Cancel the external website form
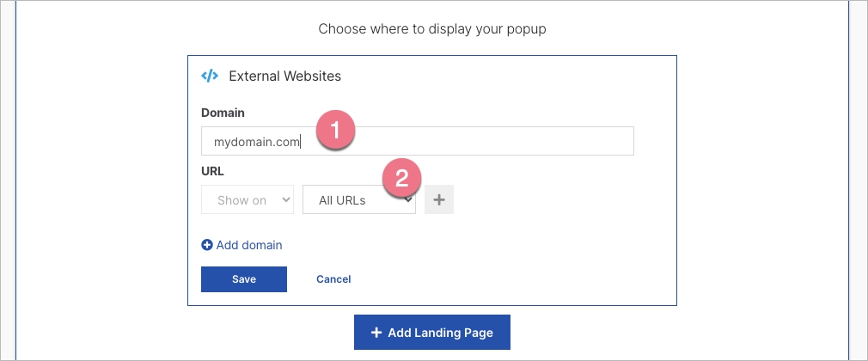This screenshot has width=868, height=361. pos(333,279)
